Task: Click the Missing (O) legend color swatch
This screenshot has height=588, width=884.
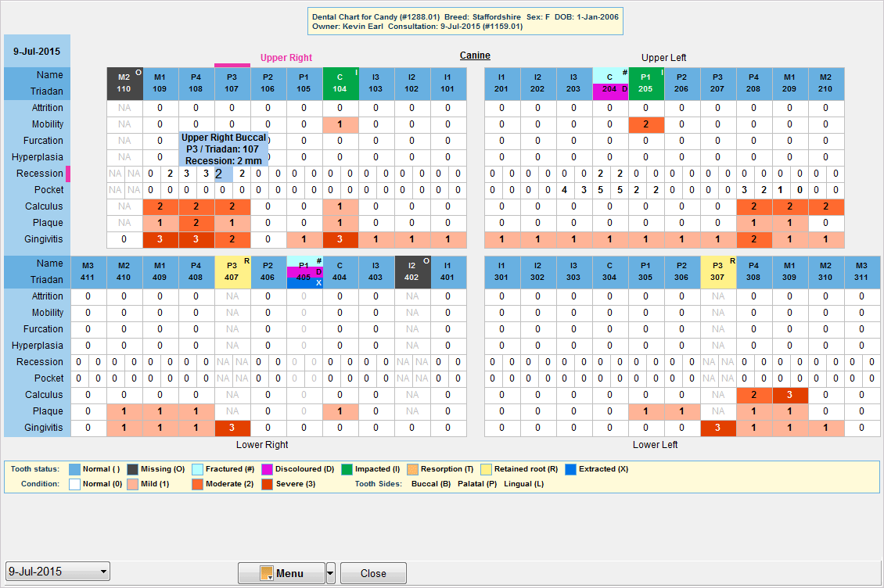Action: [133, 469]
